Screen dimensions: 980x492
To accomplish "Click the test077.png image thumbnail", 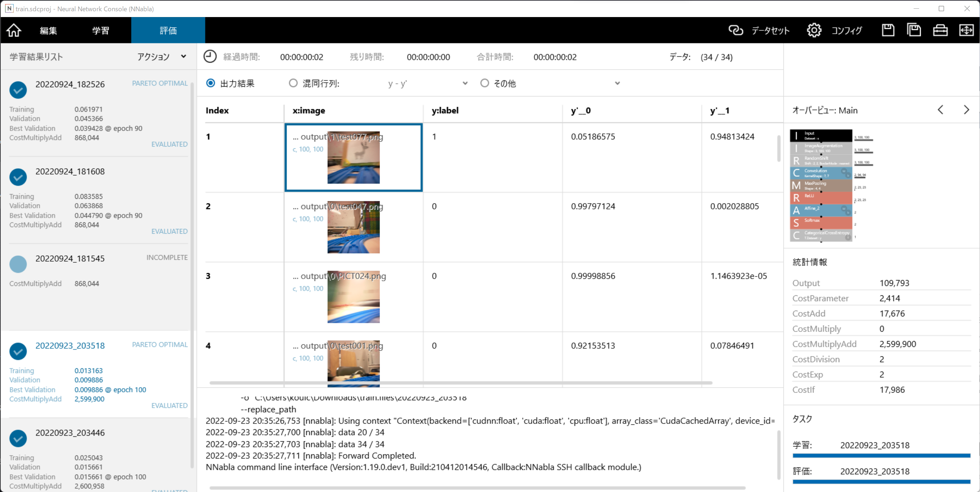I will pos(353,158).
